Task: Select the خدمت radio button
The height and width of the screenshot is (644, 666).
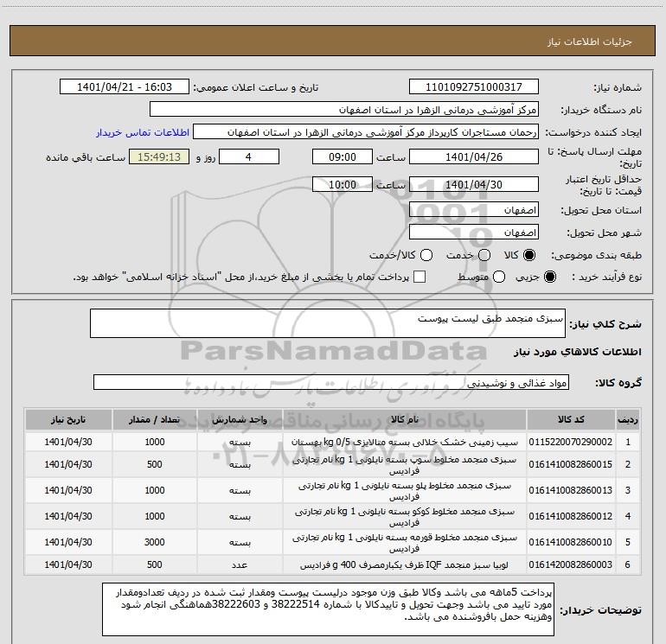Action: click(x=484, y=255)
